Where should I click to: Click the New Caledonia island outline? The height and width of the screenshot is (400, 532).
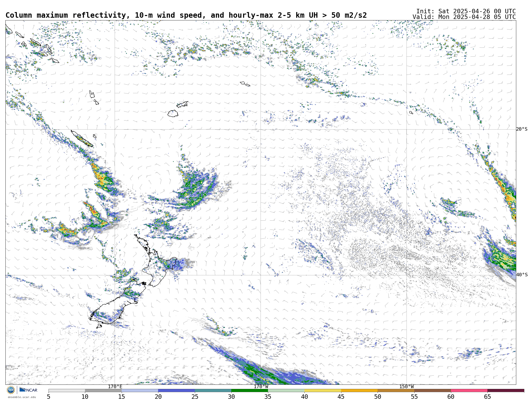(x=82, y=139)
